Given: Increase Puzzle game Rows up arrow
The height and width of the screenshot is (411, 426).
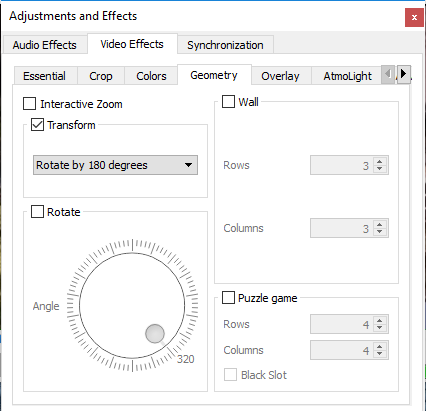Looking at the screenshot, I should 380,321.
